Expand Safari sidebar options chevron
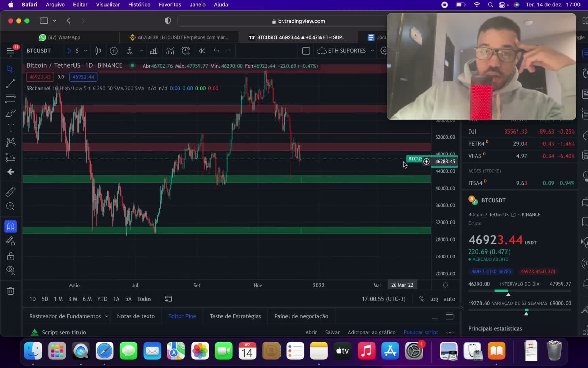This screenshot has height=368, width=588. point(55,21)
